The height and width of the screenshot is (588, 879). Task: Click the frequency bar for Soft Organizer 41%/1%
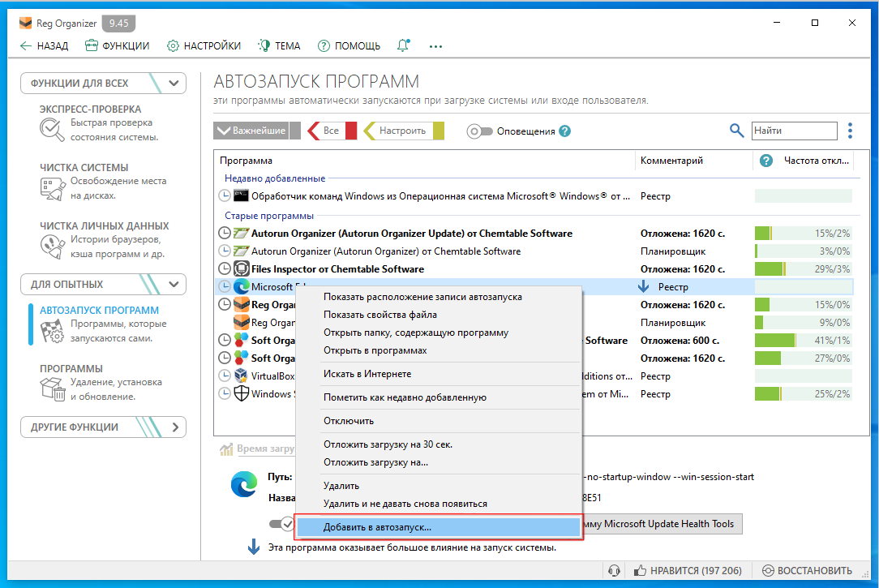point(803,341)
